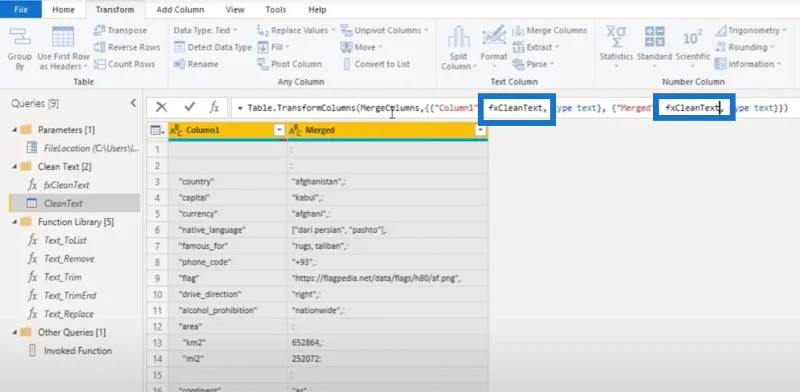This screenshot has height=392, width=800.
Task: Click Merge Columns
Action: [x=550, y=30]
